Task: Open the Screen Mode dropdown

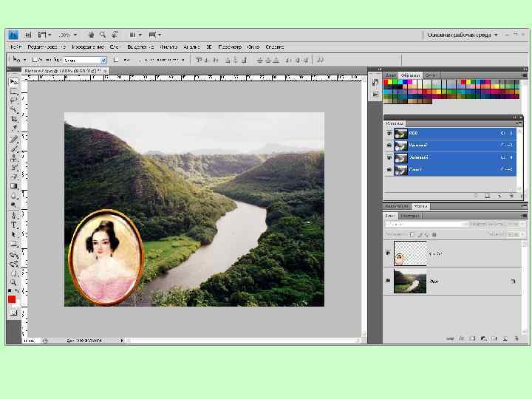Action: [155, 35]
